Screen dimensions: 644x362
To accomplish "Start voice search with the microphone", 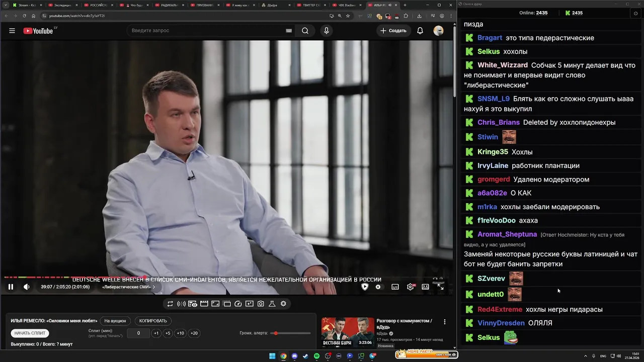I will pyautogui.click(x=327, y=31).
